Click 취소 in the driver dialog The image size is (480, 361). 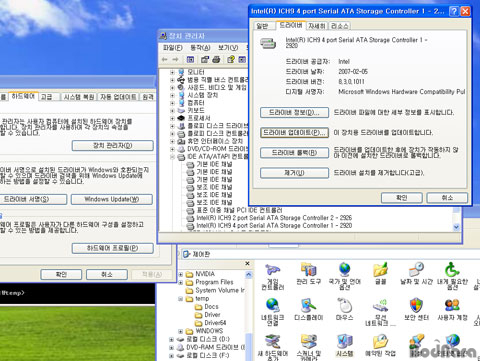coord(447,198)
